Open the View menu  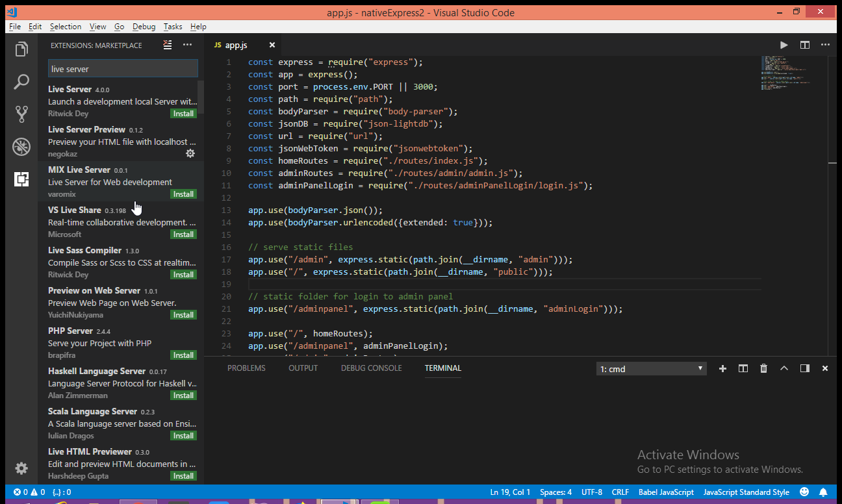pyautogui.click(x=98, y=27)
